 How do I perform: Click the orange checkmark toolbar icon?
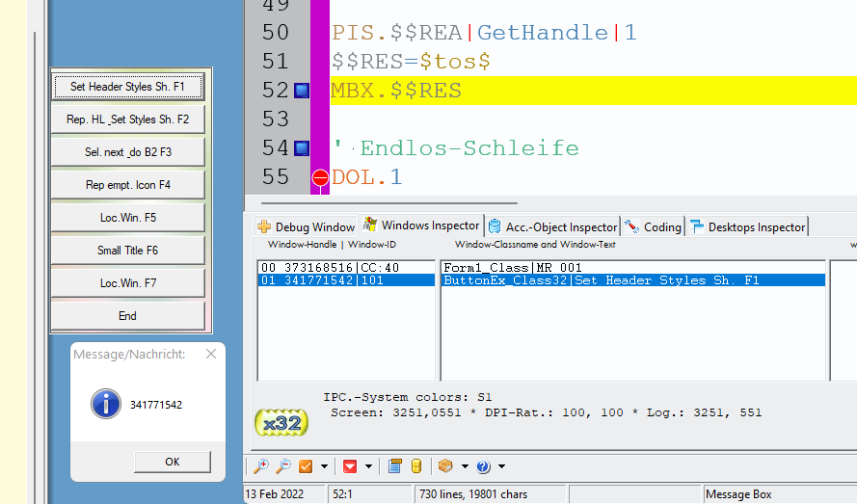[307, 466]
